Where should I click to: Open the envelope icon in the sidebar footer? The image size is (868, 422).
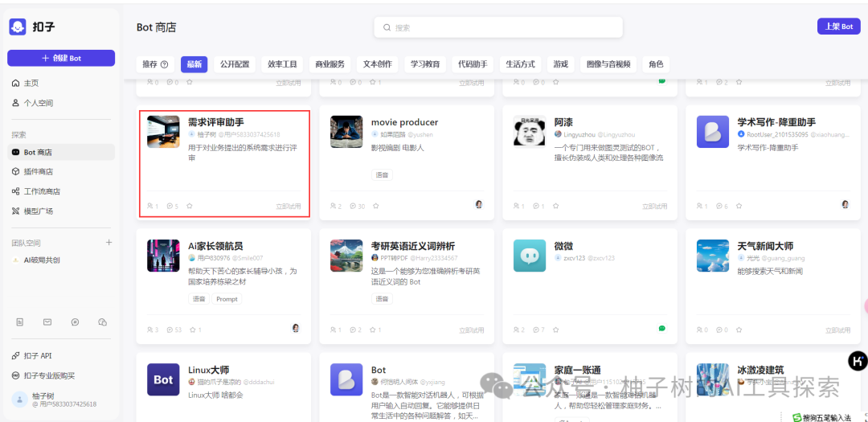pyautogui.click(x=47, y=322)
